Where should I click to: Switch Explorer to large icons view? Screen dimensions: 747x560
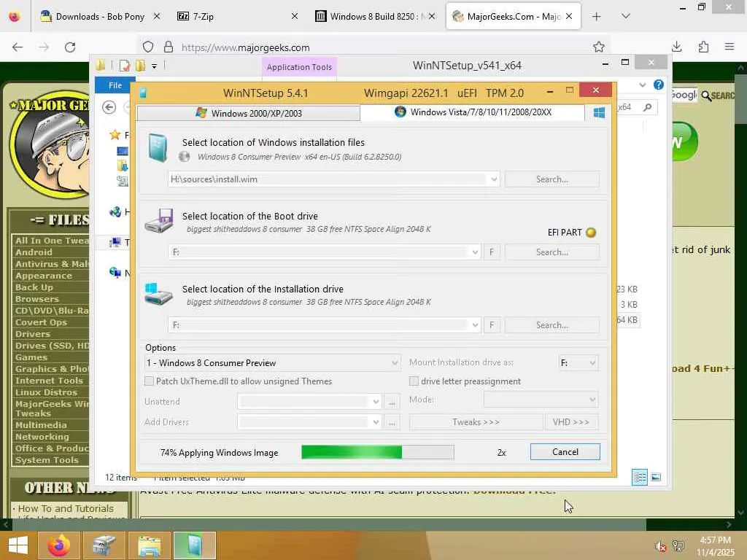tap(656, 477)
